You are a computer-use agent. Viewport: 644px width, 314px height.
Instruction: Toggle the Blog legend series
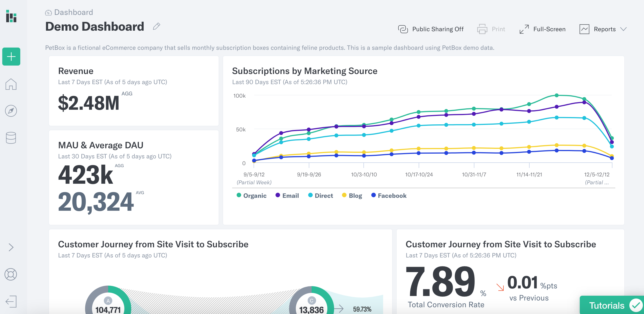[x=355, y=196]
